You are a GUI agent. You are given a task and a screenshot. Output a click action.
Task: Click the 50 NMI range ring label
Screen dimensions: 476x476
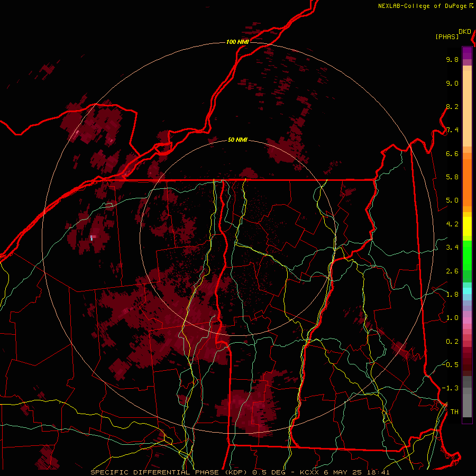coord(237,140)
